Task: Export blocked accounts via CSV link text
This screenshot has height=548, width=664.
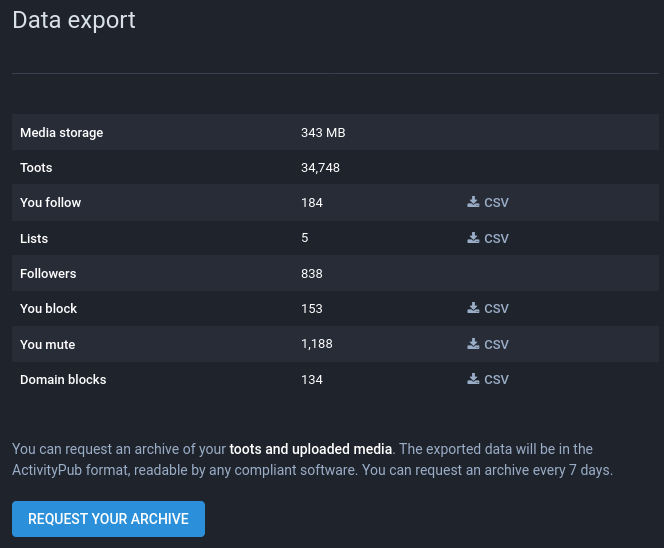Action: [x=496, y=309]
